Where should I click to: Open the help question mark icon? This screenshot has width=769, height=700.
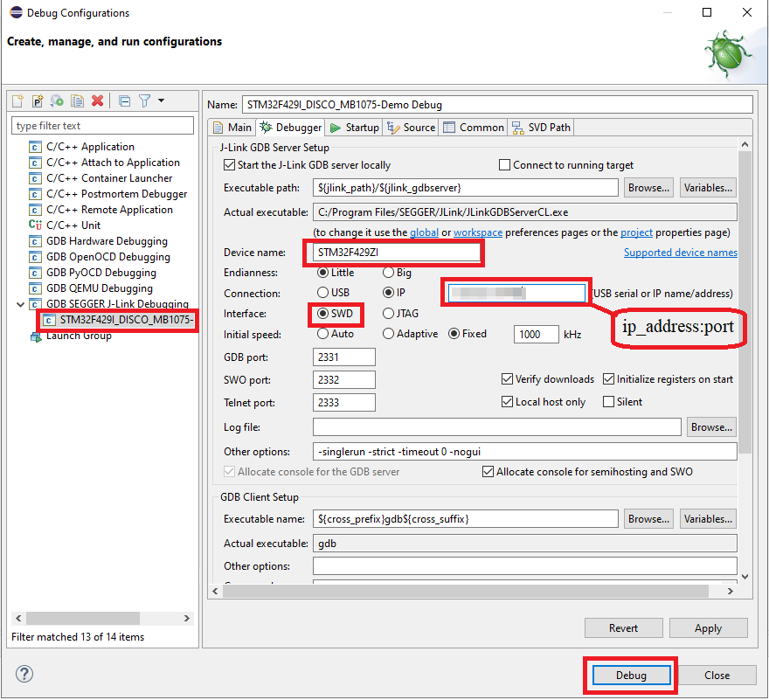24,674
